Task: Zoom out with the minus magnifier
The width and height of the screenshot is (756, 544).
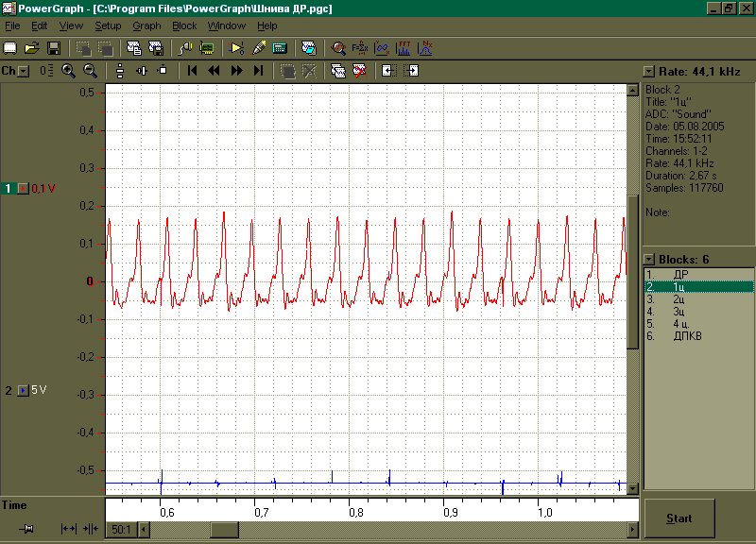Action: pos(90,71)
